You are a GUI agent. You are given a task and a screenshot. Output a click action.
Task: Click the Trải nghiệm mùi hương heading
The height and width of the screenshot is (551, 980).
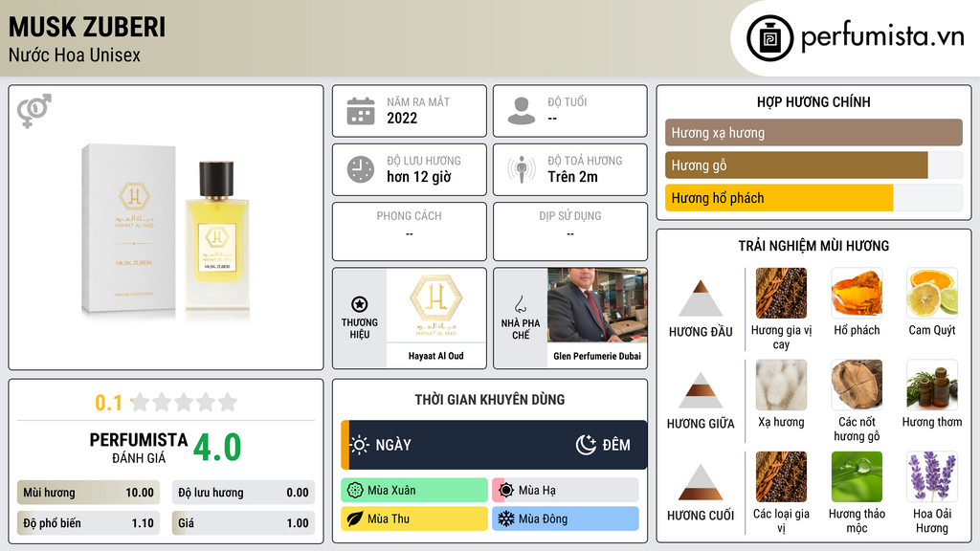813,246
